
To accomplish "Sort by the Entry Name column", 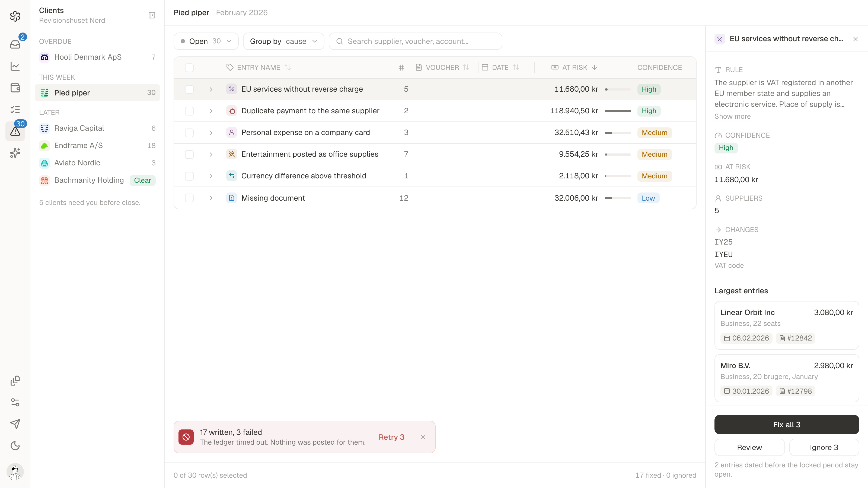I will [x=259, y=67].
